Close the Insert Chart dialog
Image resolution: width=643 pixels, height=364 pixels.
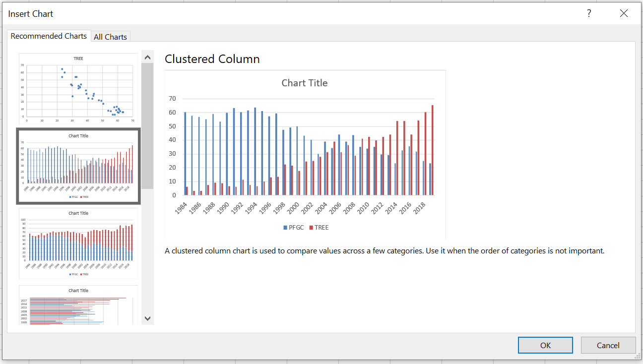pyautogui.click(x=624, y=14)
